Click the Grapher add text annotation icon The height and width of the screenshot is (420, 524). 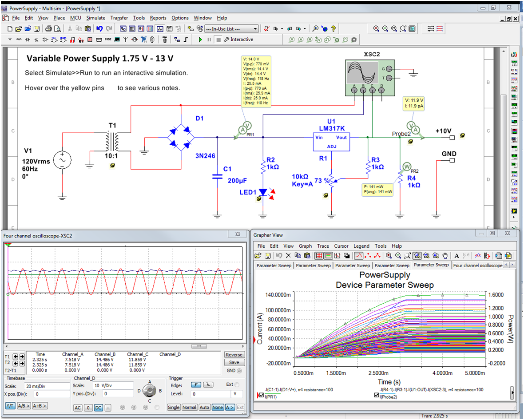pyautogui.click(x=457, y=256)
